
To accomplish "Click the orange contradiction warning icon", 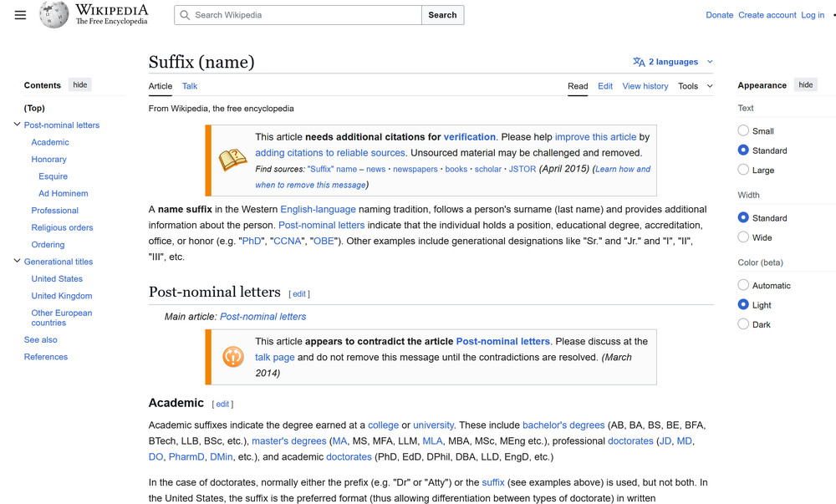I will pyautogui.click(x=232, y=357).
